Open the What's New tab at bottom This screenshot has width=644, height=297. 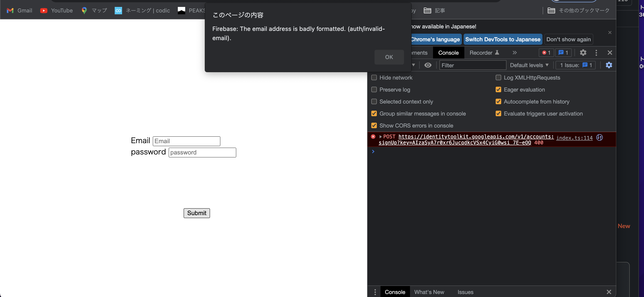point(429,292)
